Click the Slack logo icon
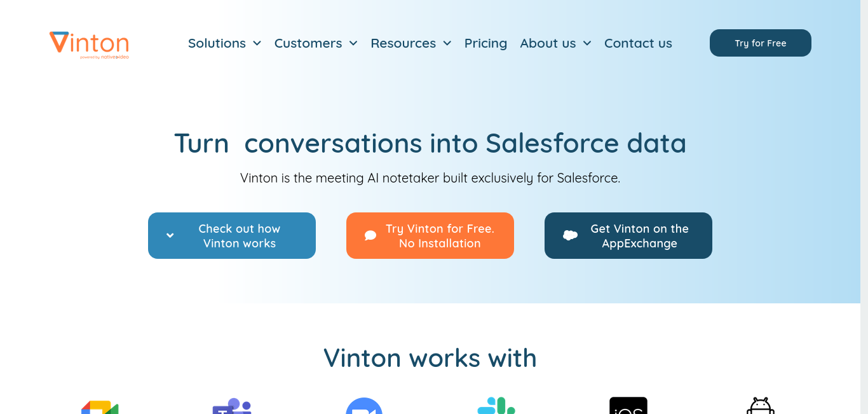Image resolution: width=868 pixels, height=414 pixels. pos(496,406)
